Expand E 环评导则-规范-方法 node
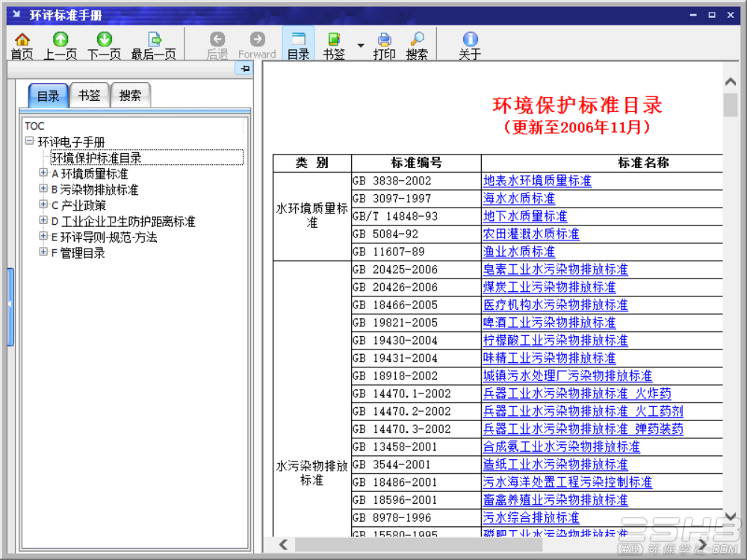Viewport: 747px width, 560px height. (x=43, y=236)
